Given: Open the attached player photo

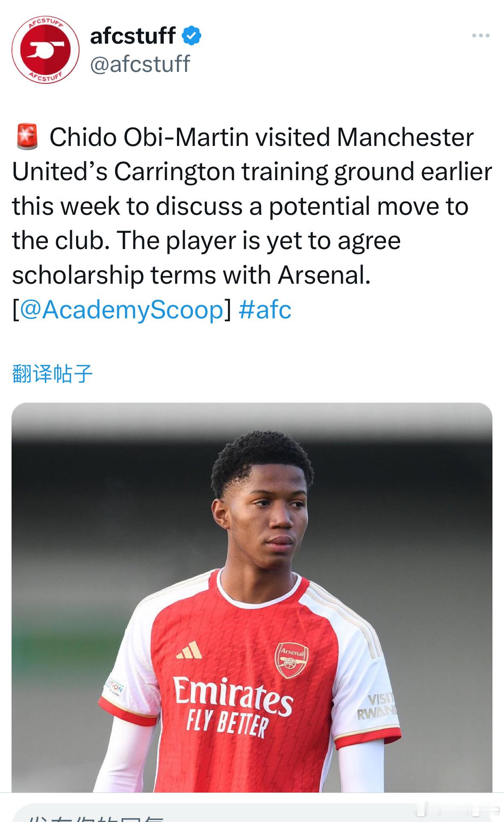Looking at the screenshot, I should point(252,597).
